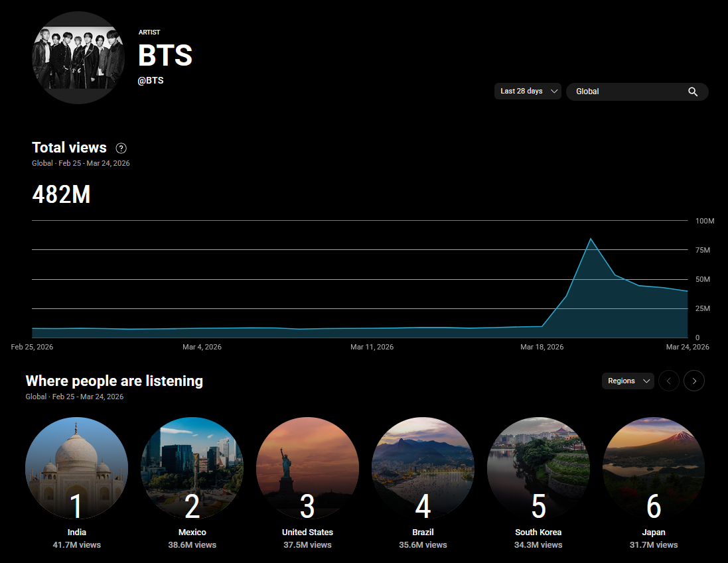Select the Mexico city thumbnail

[192, 468]
